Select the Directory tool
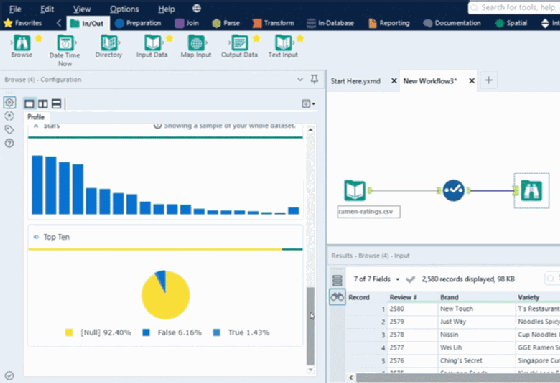 (109, 46)
